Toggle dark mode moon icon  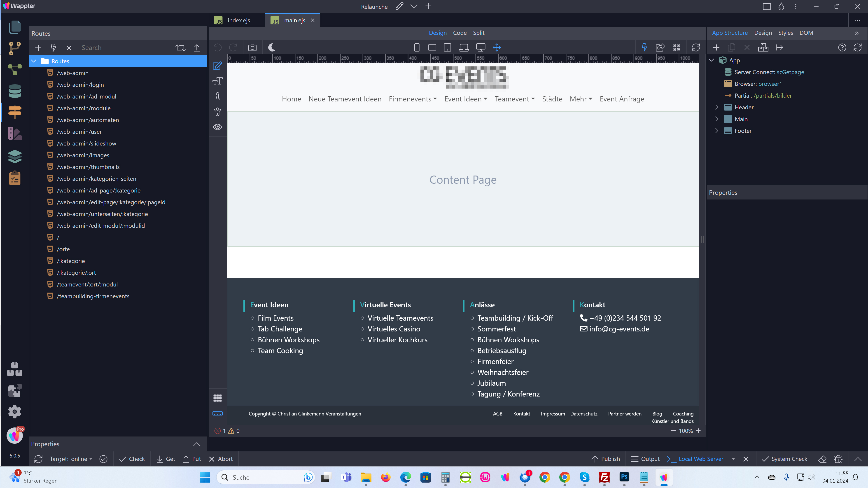[x=272, y=47]
